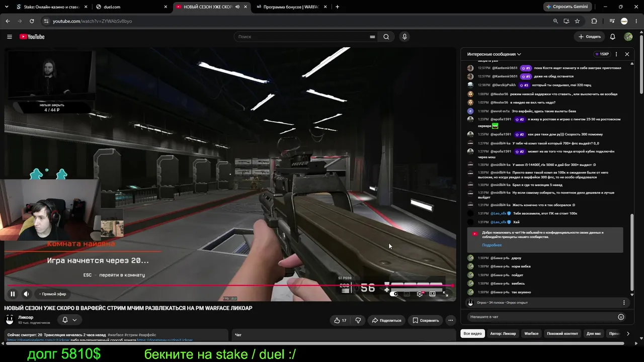644x362 pixels.
Task: Like the video with 17 likes
Action: [x=340, y=320]
